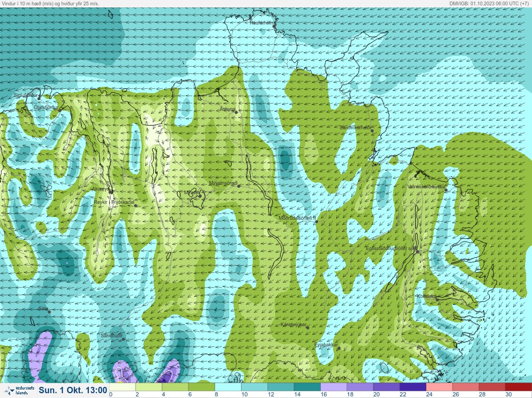Click the 'Sun. 1 Okt. 13:00' forecast time
This screenshot has width=532, height=398.
(73, 390)
